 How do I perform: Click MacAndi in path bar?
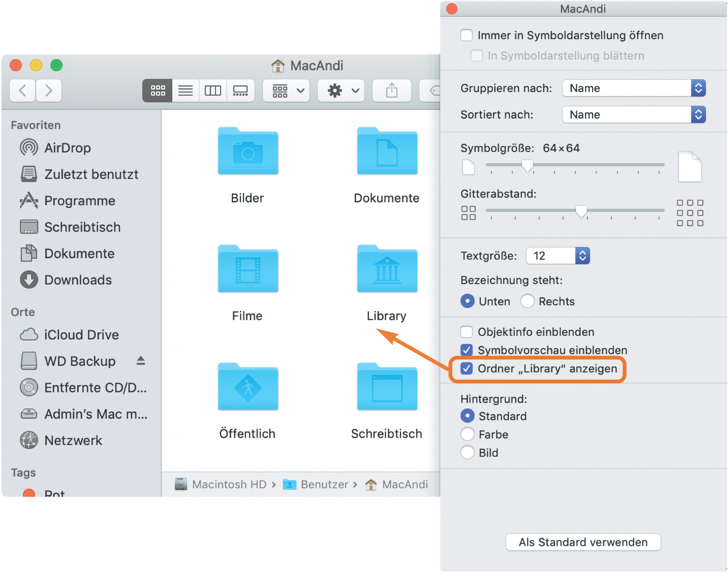[397, 485]
